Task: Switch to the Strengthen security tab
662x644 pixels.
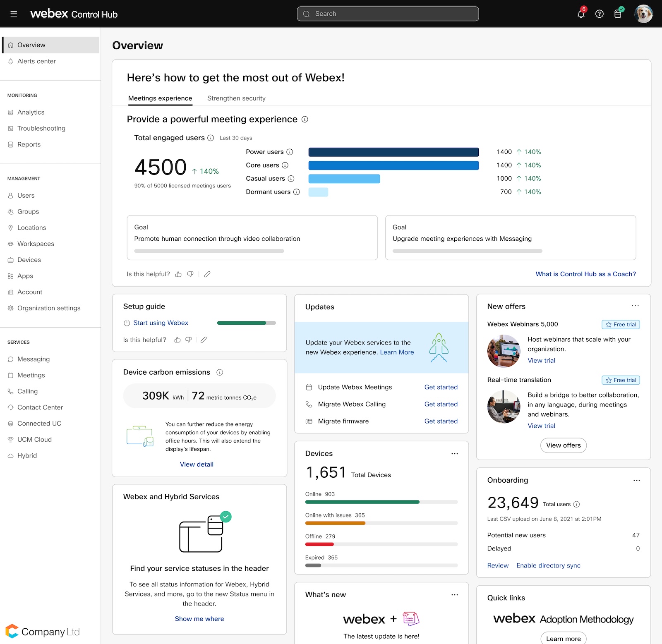Action: (236, 98)
